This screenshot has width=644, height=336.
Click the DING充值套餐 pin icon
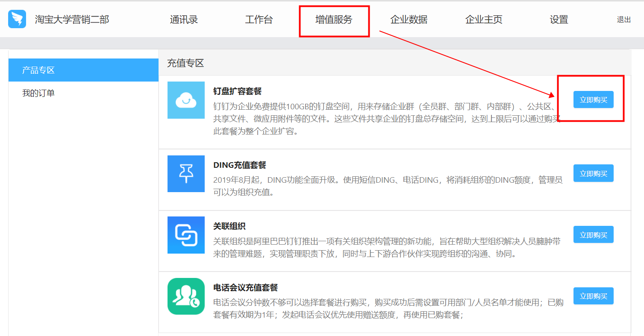tap(186, 174)
